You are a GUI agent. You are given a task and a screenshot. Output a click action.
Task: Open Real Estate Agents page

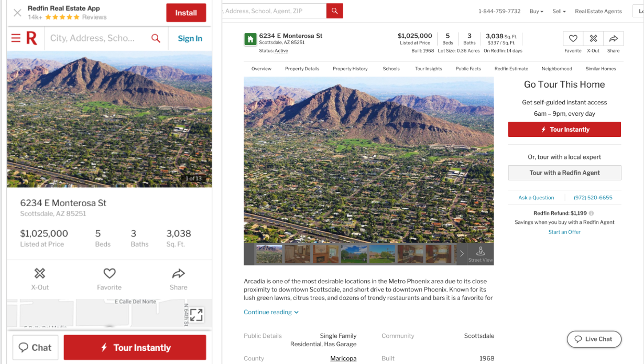[598, 11]
